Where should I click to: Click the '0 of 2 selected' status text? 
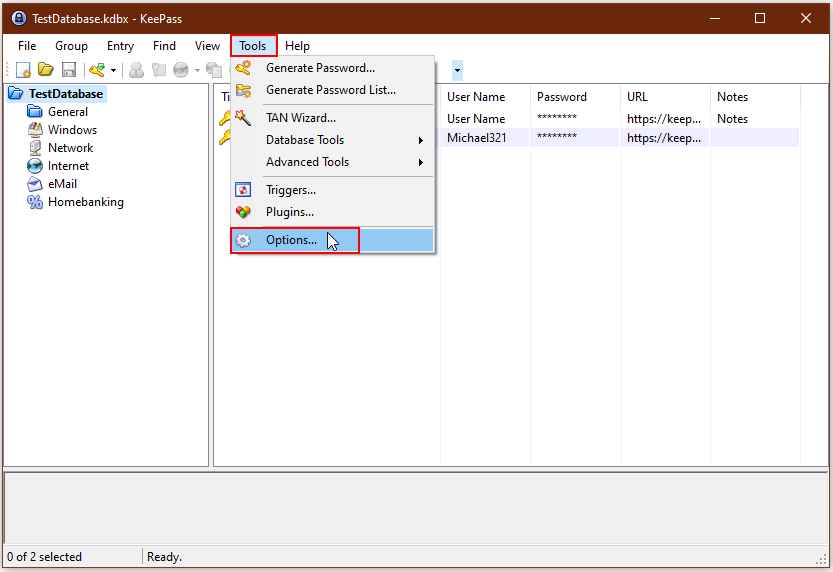[x=45, y=557]
